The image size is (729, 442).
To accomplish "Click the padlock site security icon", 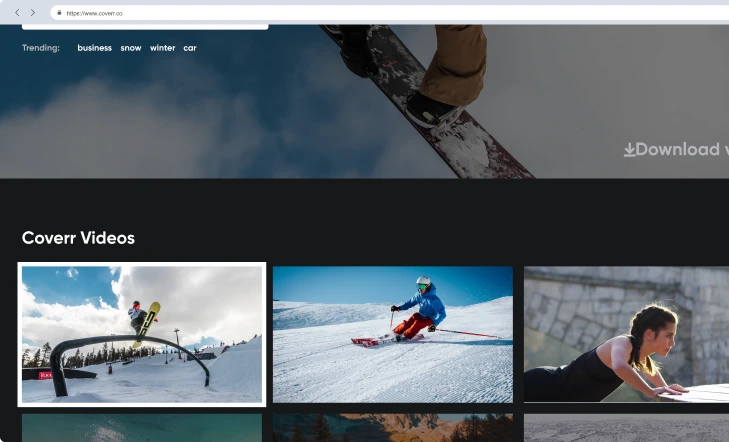I will coord(59,13).
